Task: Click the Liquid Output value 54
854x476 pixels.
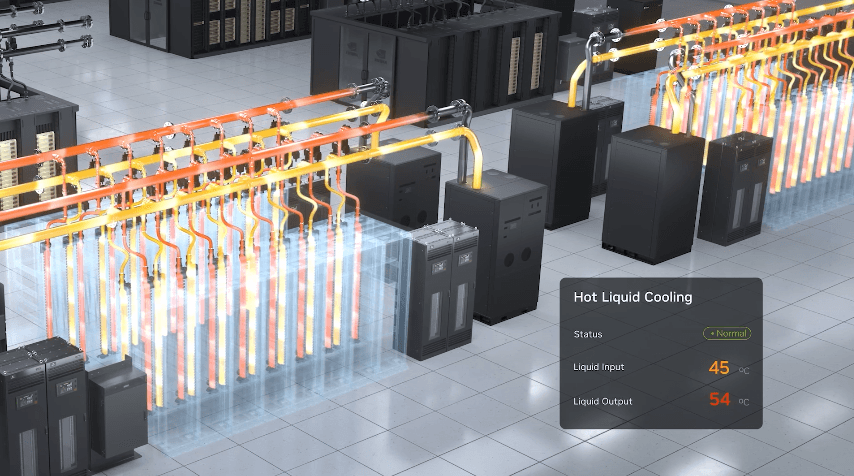Action: pyautogui.click(x=719, y=399)
